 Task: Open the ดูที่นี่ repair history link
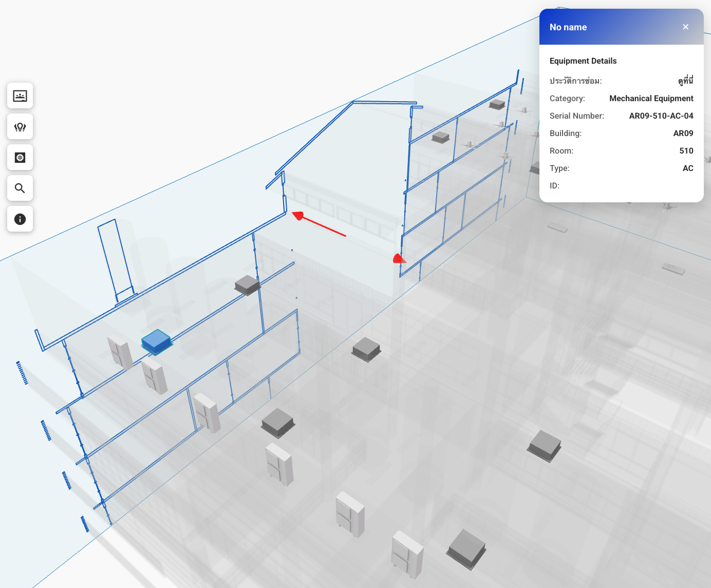pos(685,81)
